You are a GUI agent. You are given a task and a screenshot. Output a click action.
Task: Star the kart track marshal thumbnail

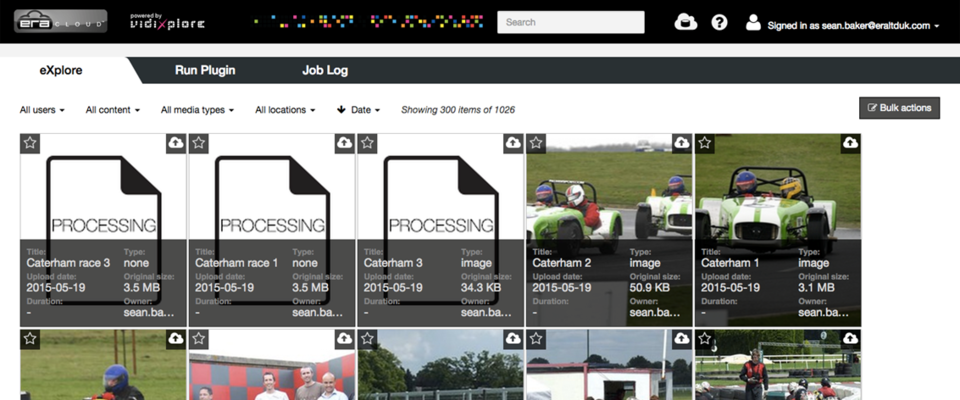click(x=705, y=339)
